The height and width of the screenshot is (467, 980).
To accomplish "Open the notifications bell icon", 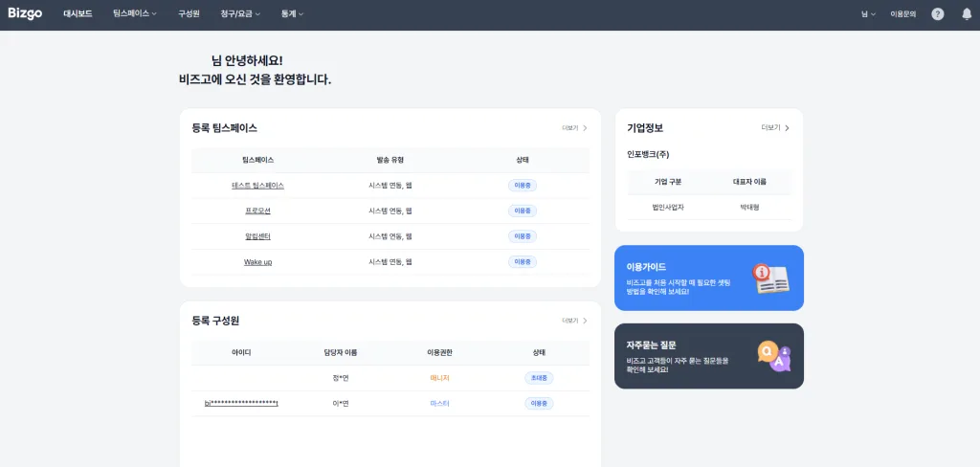I will (x=967, y=13).
